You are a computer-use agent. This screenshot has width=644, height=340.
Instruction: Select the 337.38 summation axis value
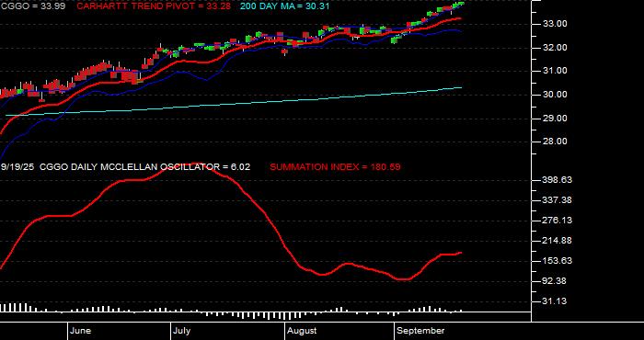558,200
